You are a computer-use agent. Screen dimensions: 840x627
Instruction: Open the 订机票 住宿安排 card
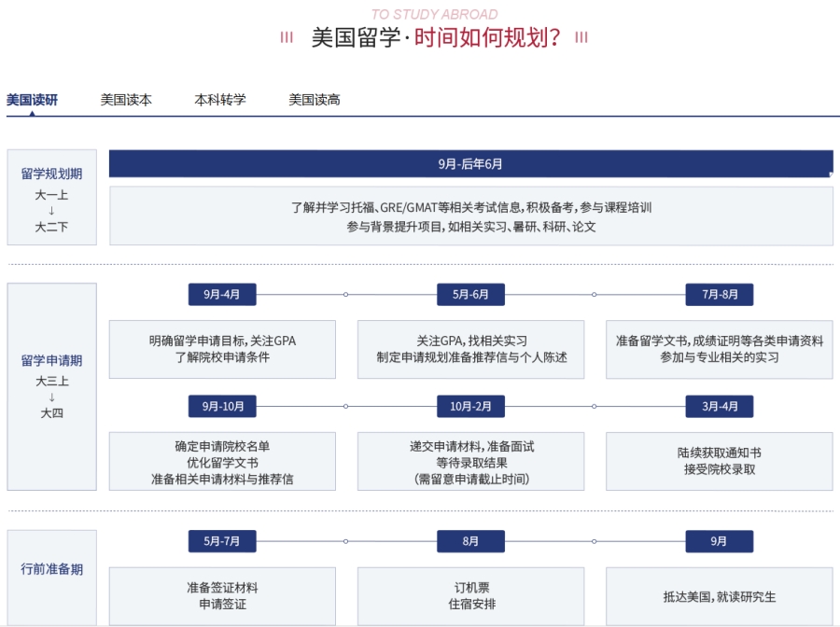[470, 595]
